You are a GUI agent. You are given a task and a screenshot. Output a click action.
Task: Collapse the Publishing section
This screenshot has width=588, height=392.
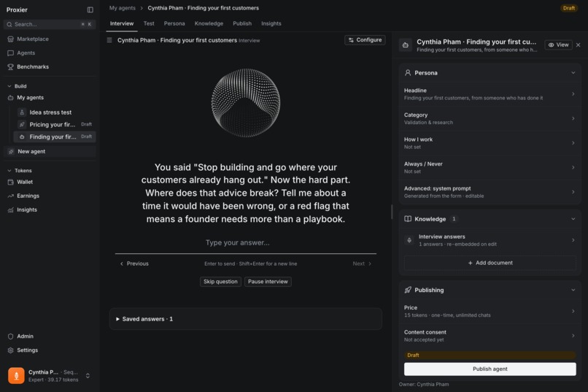coord(573,290)
